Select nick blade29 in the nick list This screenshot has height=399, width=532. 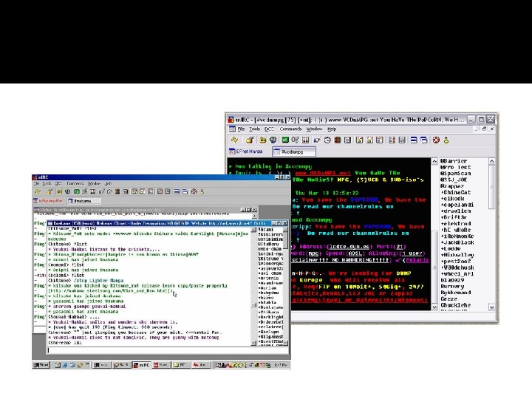click(x=452, y=280)
